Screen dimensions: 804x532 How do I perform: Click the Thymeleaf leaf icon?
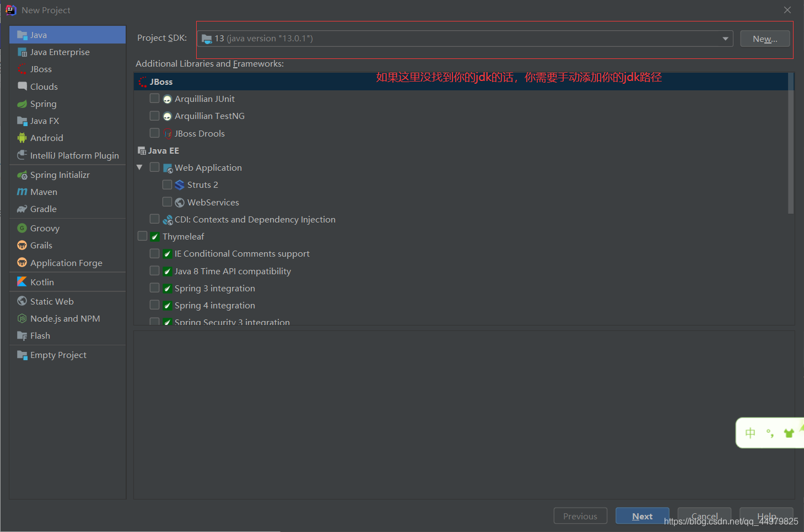155,237
